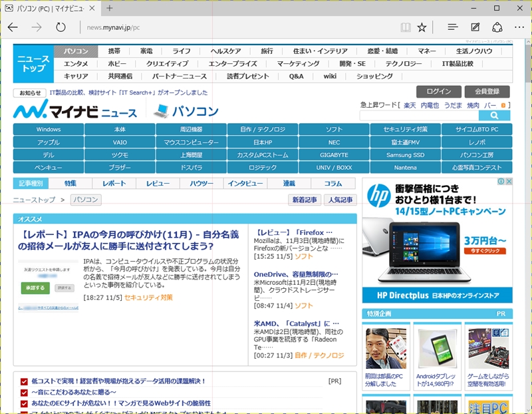Viewport: 532px width, 414px height.
Task: Click the ad info icon on HP banner
Action: pos(501,181)
